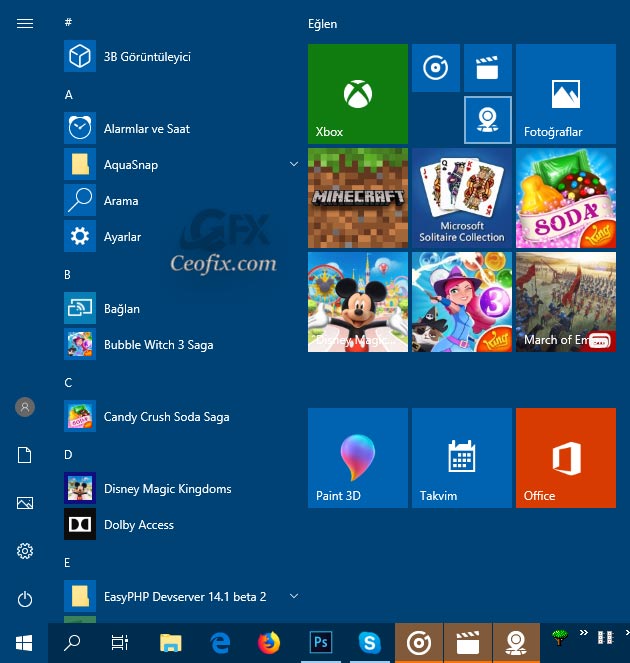
Task: Open the Groove Music small tile
Action: (x=436, y=68)
